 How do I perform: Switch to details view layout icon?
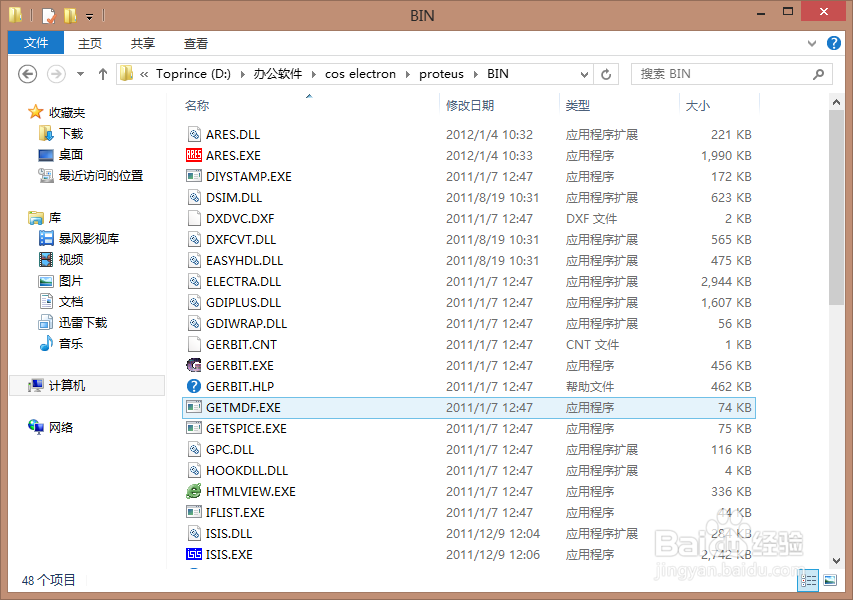click(x=808, y=580)
